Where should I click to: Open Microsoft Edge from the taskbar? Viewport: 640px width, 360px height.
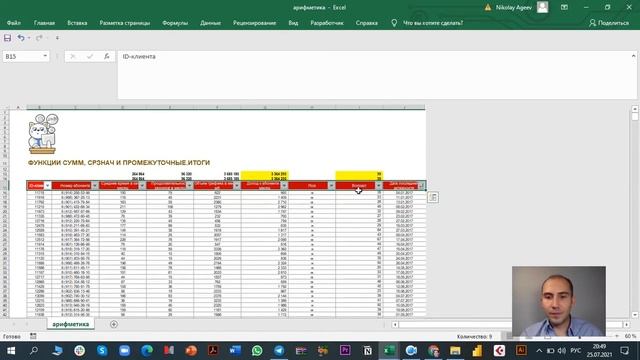coord(147,351)
